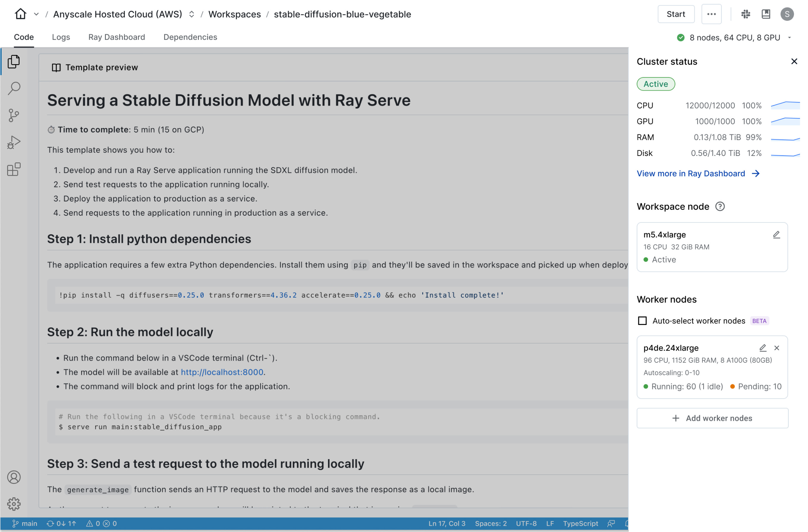
Task: Click the Start button
Action: pyautogui.click(x=676, y=14)
